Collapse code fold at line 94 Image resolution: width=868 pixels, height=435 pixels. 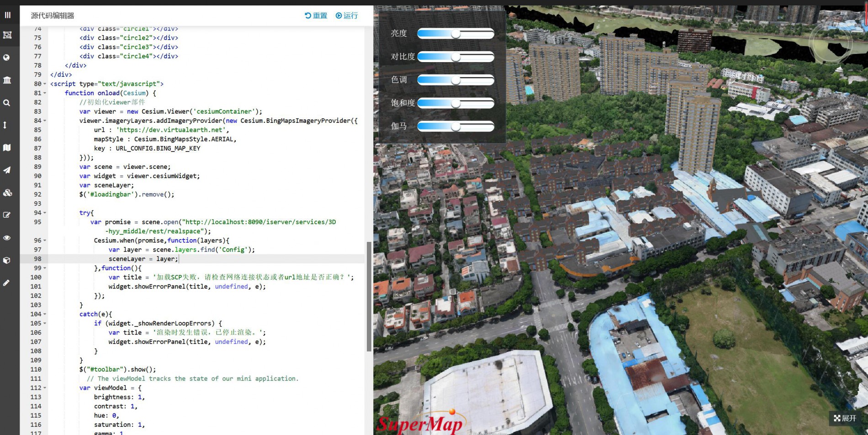click(x=45, y=213)
